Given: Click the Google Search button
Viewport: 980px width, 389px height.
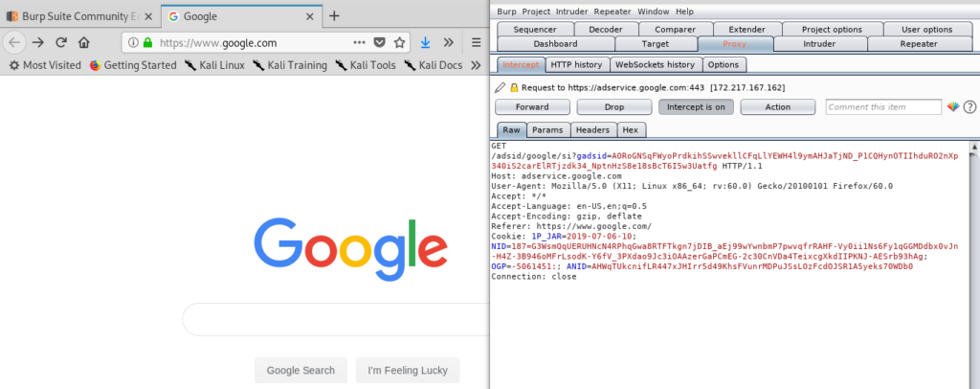Looking at the screenshot, I should point(301,370).
